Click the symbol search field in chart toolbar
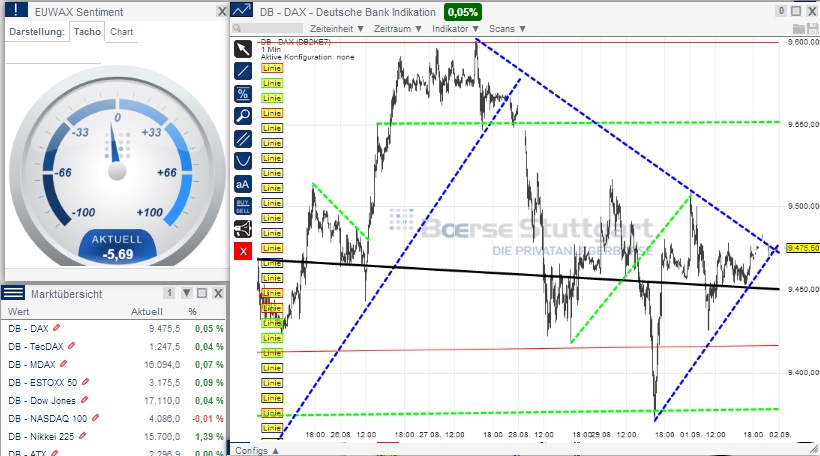820x456 pixels. pos(267,28)
